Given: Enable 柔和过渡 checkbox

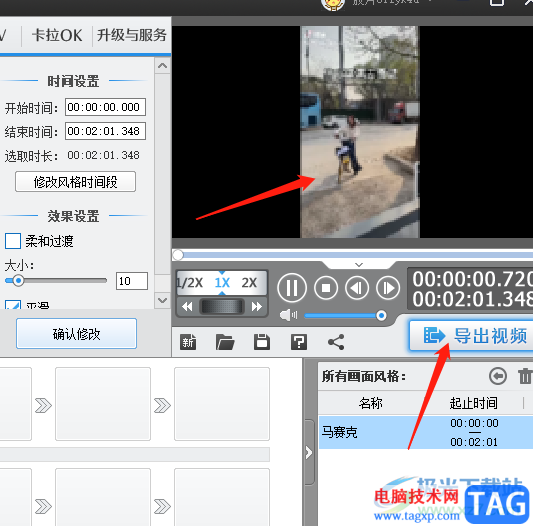Looking at the screenshot, I should click(x=13, y=241).
